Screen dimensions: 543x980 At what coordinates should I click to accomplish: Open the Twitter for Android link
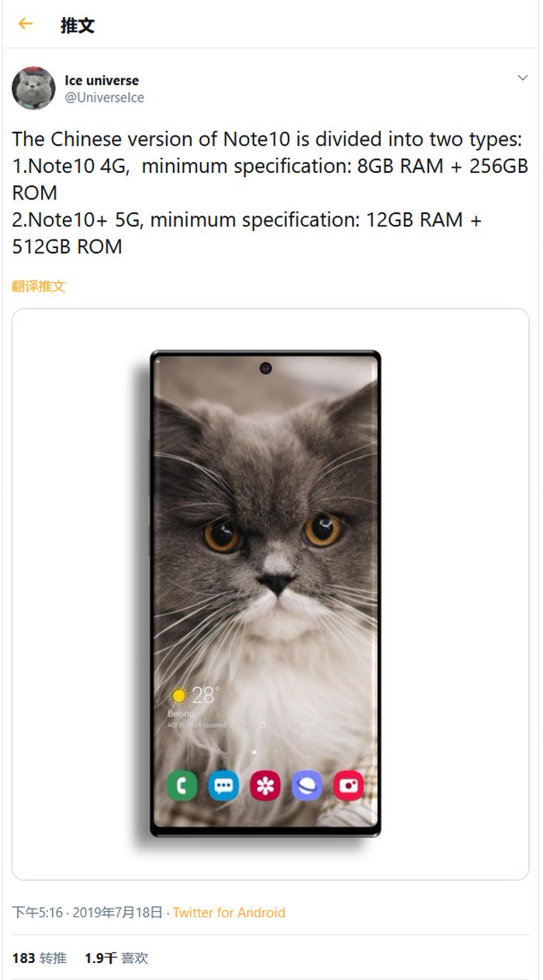[x=229, y=913]
